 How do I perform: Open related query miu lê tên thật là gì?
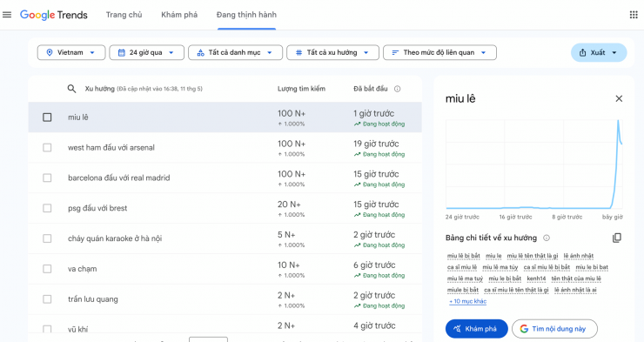tap(533, 256)
